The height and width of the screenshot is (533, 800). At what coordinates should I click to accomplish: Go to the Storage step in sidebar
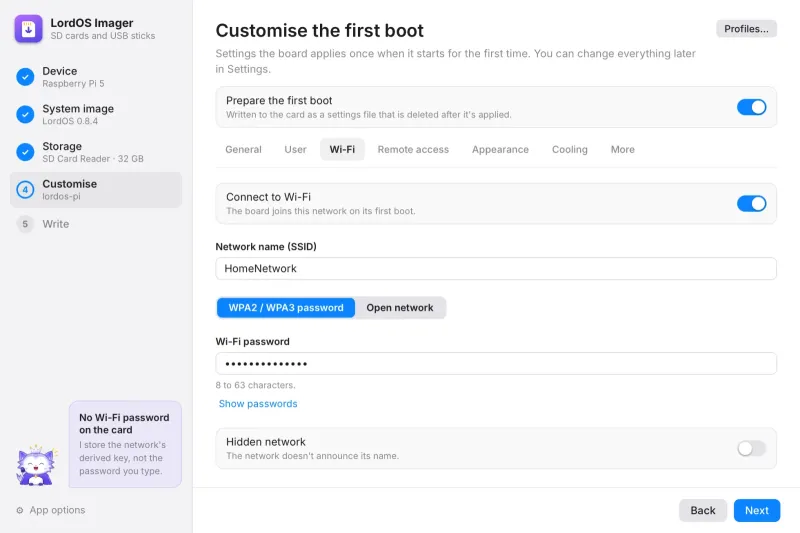96,152
